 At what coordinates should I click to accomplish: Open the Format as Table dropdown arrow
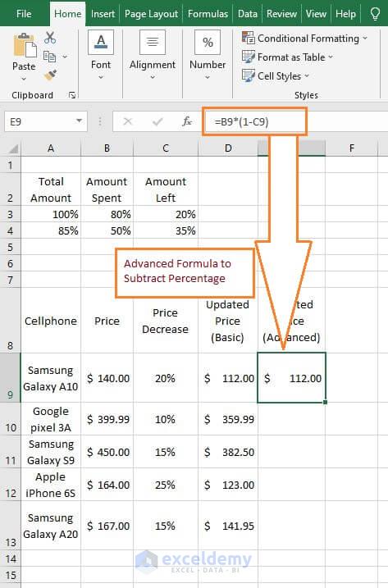pos(331,57)
